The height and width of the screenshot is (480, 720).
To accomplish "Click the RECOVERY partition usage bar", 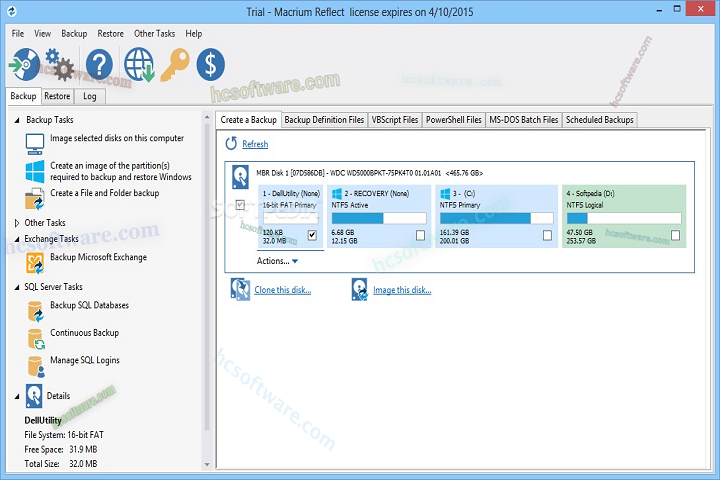I will click(379, 218).
